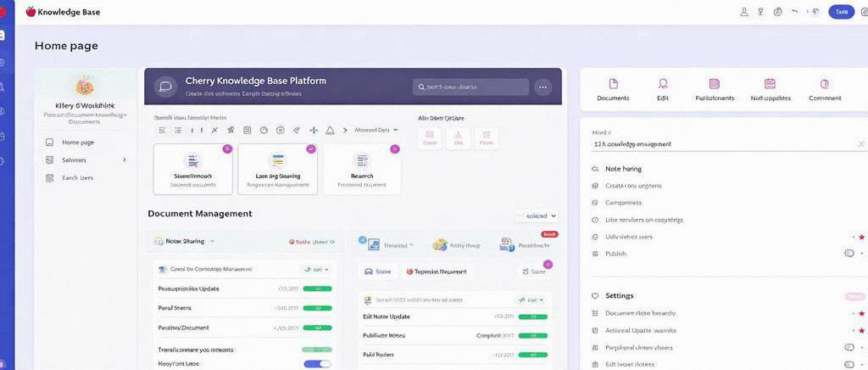Screen dimensions: 868x370
Task: Click comment bubble on third Settings row
Action: (849, 347)
